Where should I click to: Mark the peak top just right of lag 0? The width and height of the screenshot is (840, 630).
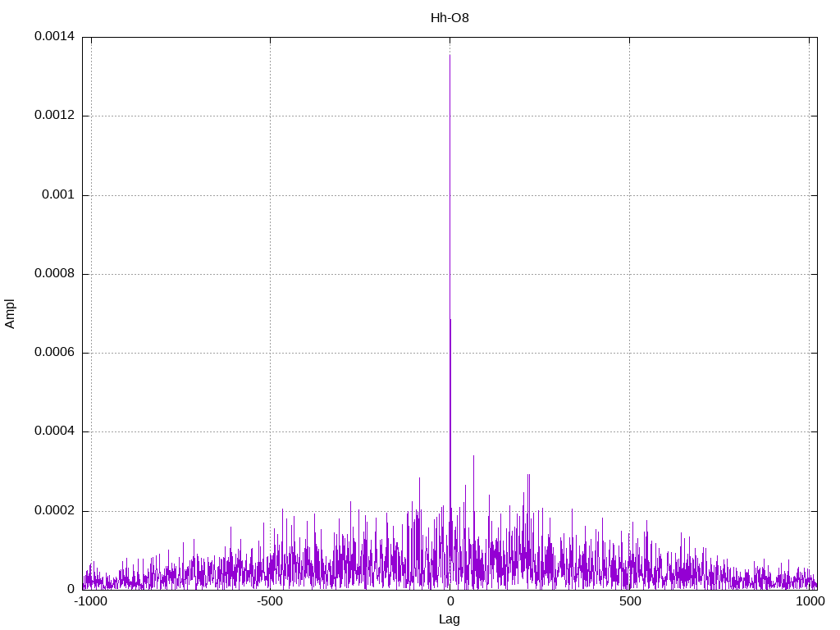point(473,456)
